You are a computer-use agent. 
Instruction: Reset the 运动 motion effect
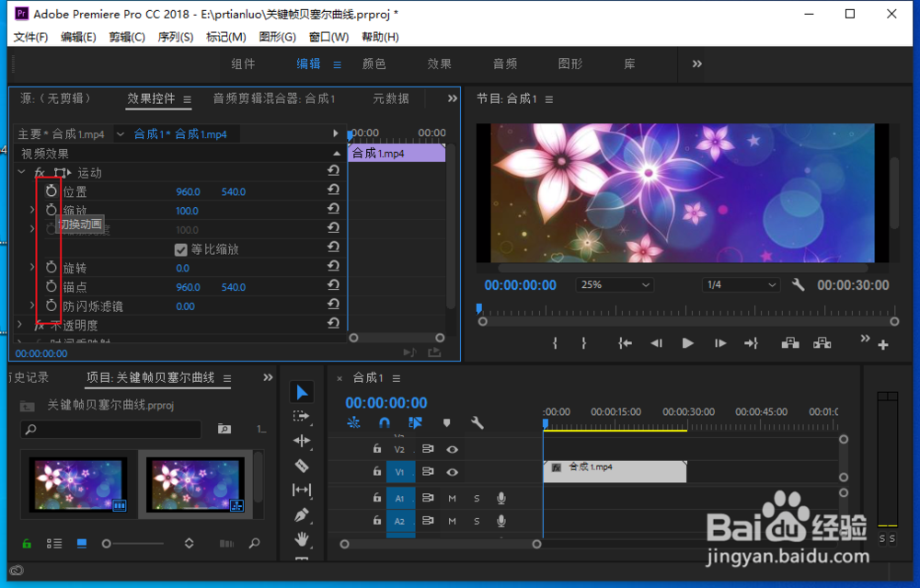[x=333, y=171]
